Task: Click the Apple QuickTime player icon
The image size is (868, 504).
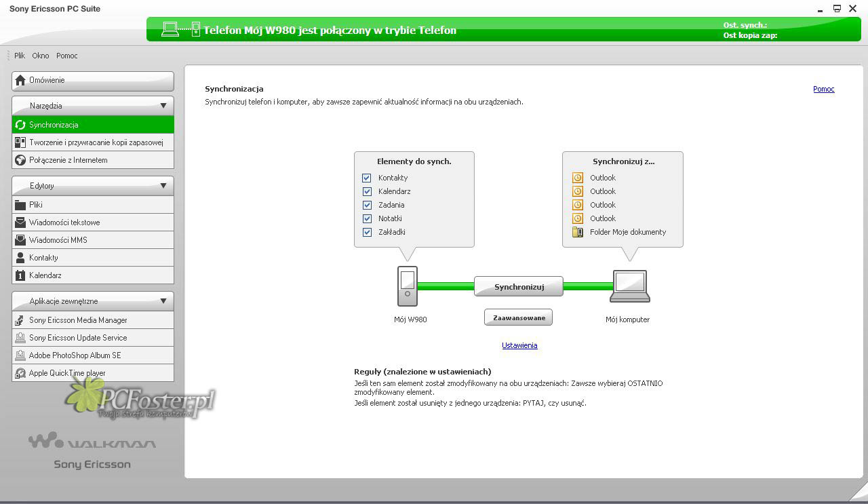Action: 20,373
